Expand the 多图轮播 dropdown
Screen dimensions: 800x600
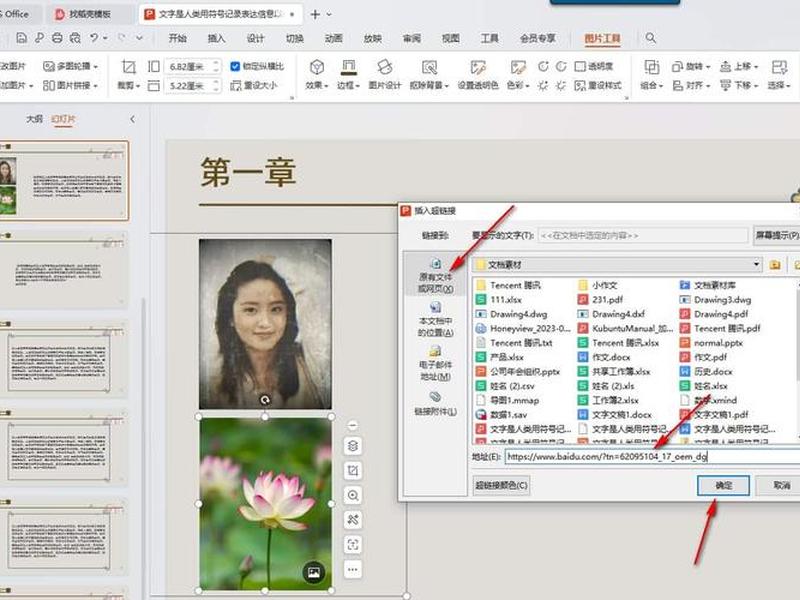pos(95,67)
